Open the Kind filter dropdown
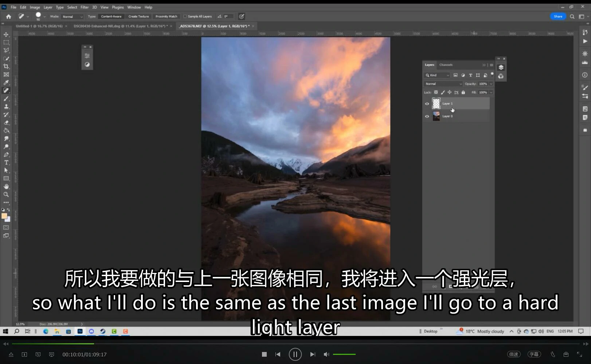This screenshot has width=591, height=364. click(437, 75)
